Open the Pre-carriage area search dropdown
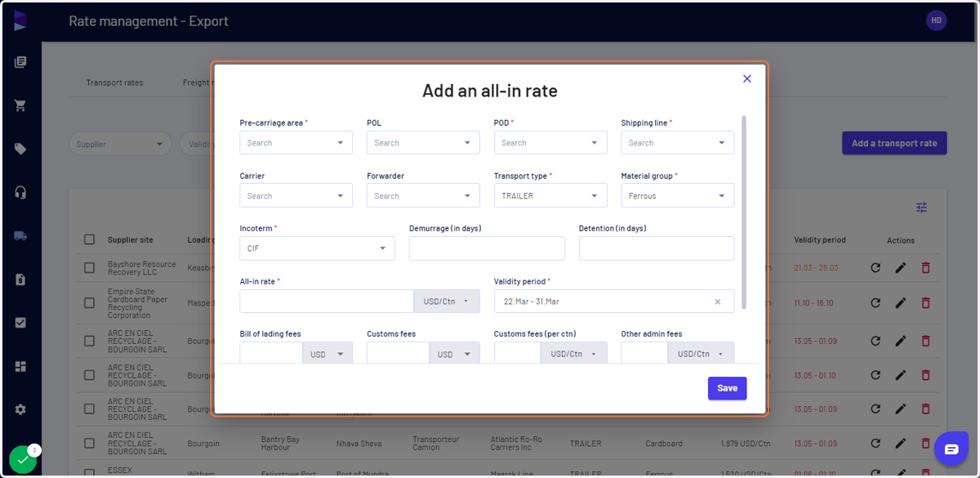 [296, 143]
